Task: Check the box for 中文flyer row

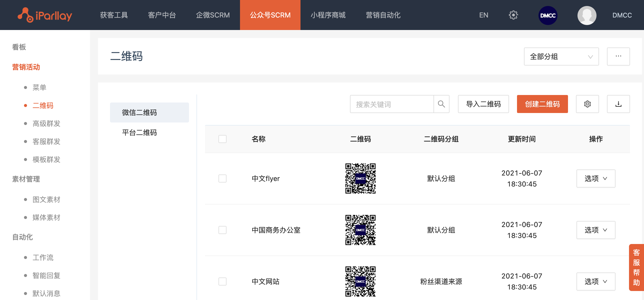Action: [x=222, y=178]
